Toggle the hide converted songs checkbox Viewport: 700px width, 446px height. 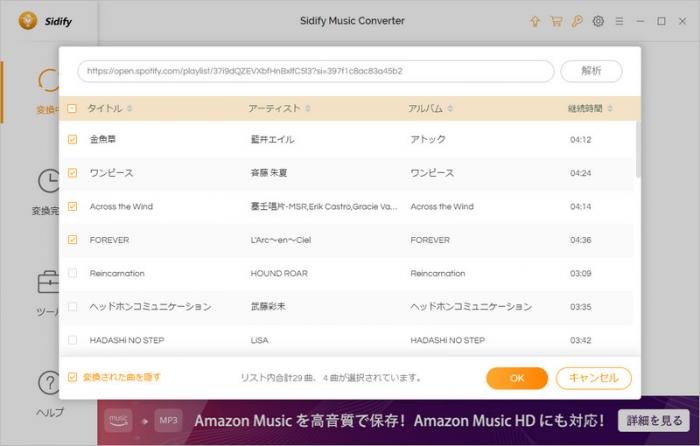coord(72,377)
